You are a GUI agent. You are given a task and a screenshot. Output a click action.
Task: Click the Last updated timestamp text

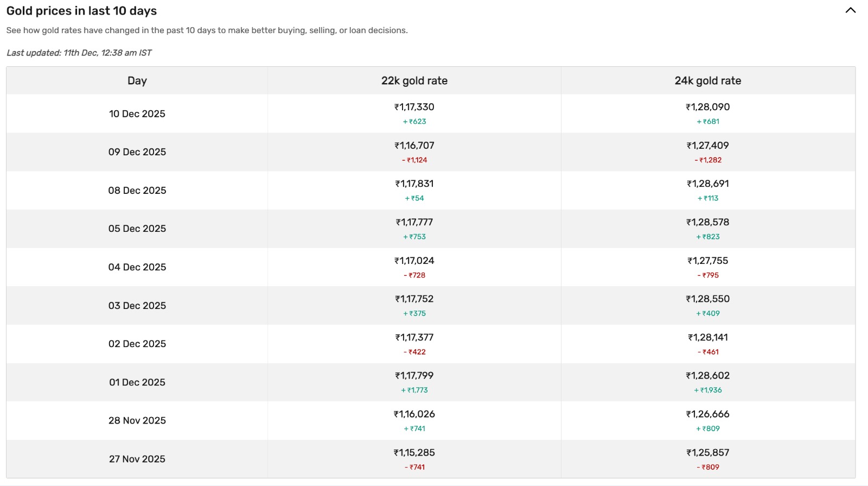[79, 53]
